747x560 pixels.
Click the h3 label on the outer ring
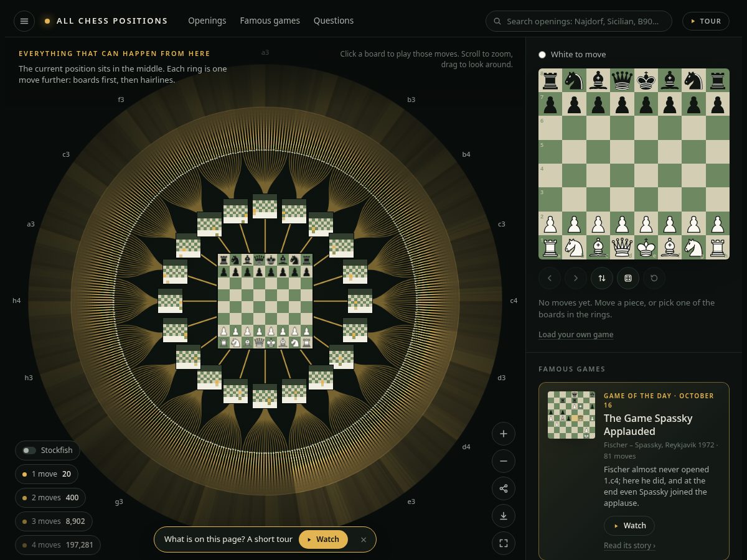click(29, 378)
